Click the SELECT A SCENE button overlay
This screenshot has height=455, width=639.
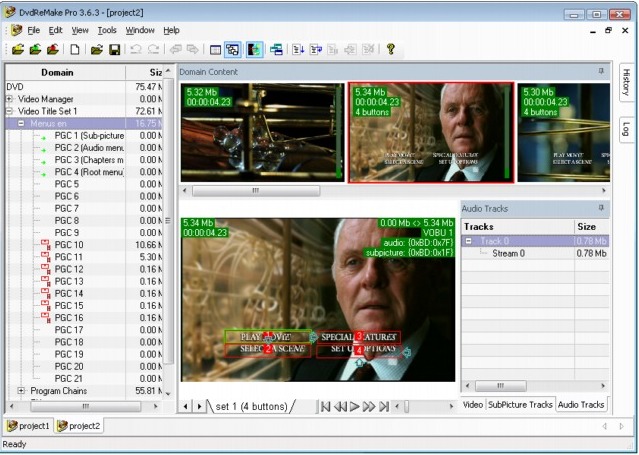[268, 350]
